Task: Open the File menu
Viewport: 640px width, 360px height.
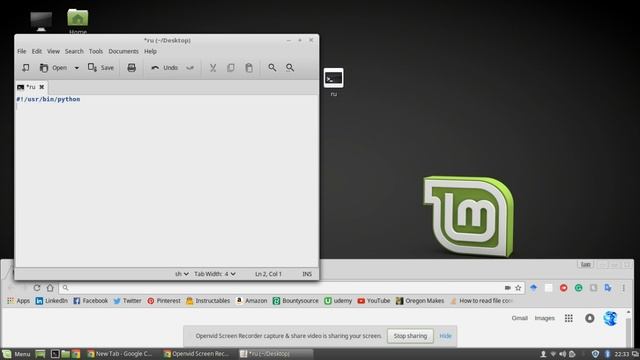Action: point(22,51)
